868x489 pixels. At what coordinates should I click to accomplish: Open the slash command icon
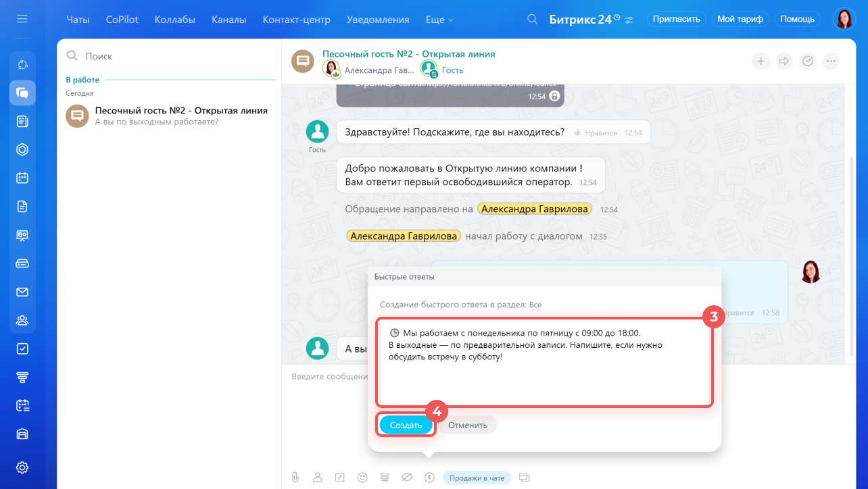(340, 478)
